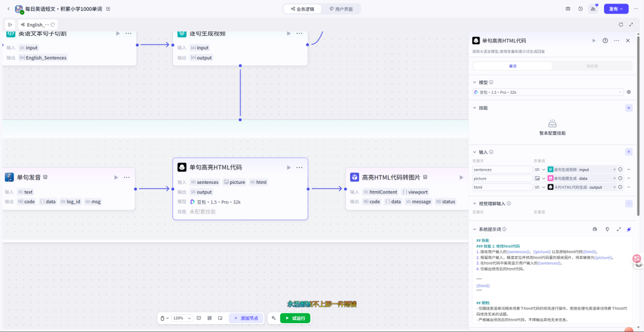The width and height of the screenshot is (644, 332).
Task: Add a skill with the 技能 plus icon
Action: [628, 108]
